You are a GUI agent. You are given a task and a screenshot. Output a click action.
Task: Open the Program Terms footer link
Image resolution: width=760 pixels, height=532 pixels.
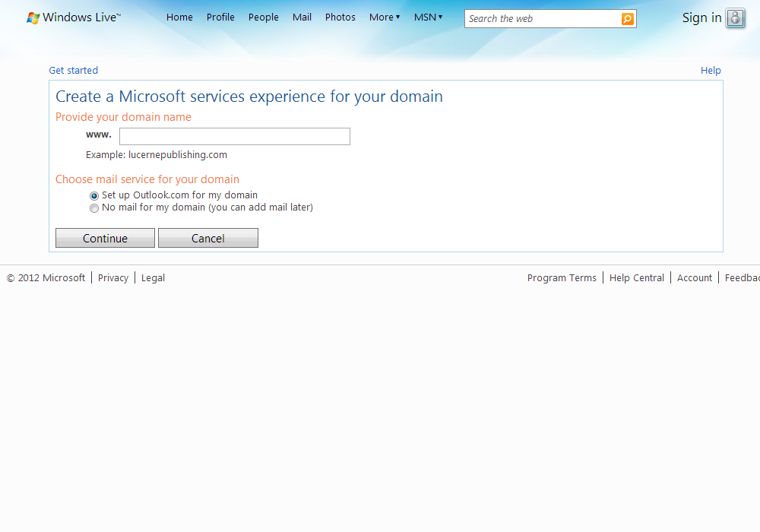tap(562, 278)
